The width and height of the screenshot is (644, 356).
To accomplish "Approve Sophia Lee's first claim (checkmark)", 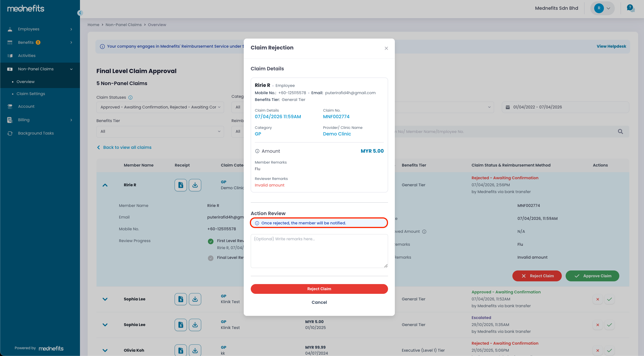I will pos(609,299).
